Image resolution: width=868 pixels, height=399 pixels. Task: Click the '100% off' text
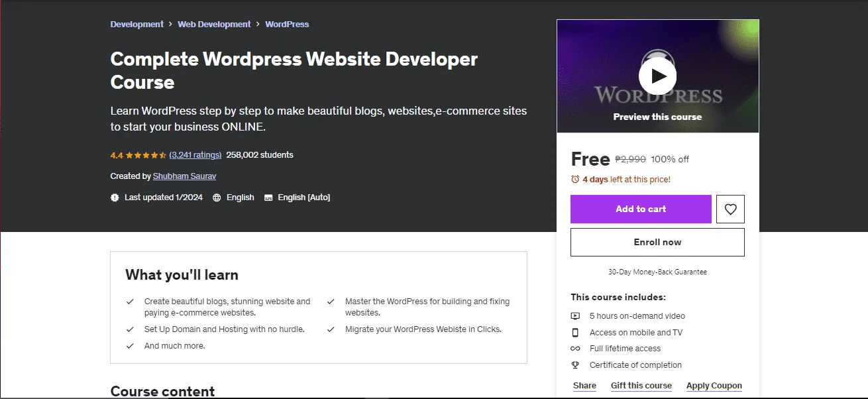pos(670,159)
